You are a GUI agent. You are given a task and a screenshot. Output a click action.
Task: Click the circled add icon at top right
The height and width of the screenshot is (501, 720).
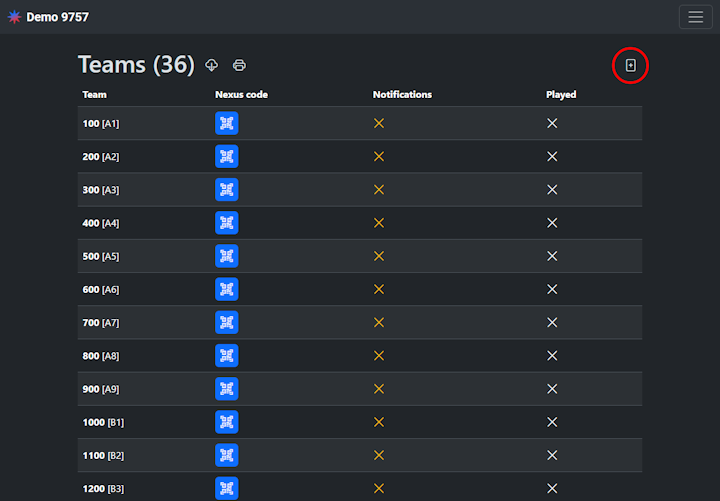pos(630,66)
